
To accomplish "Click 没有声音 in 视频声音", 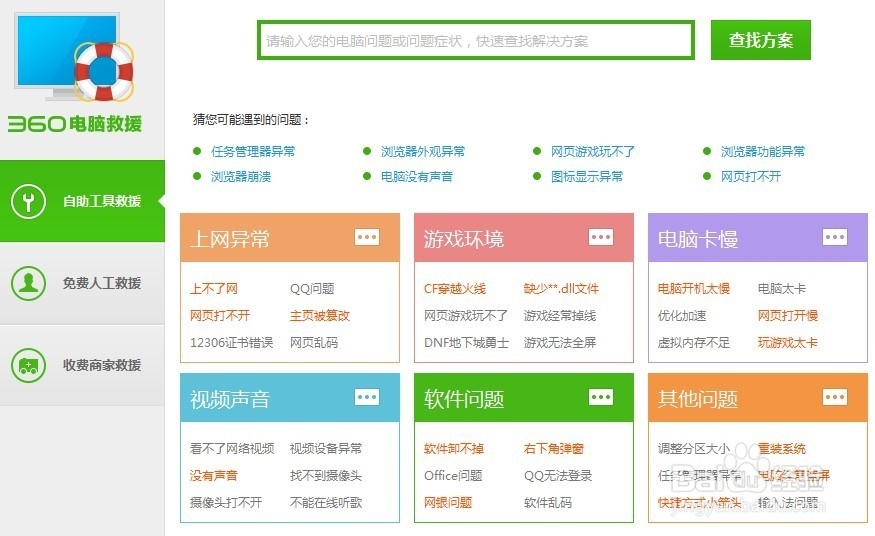I will pos(214,476).
